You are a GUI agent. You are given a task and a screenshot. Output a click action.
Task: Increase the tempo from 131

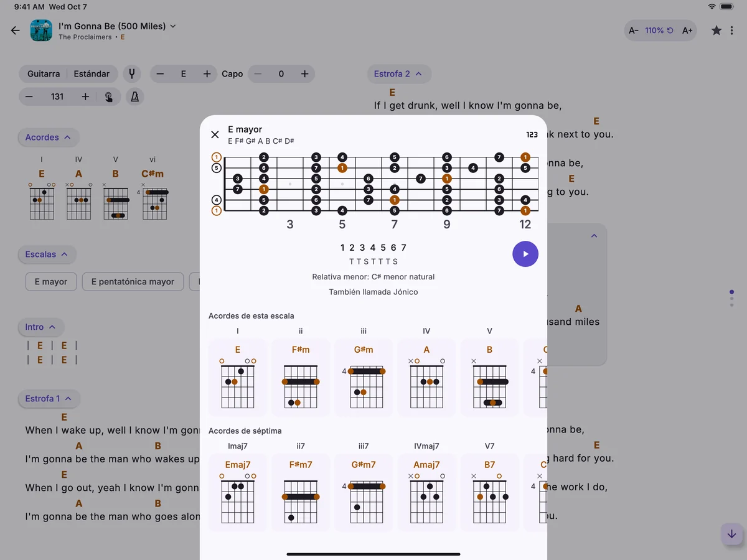pyautogui.click(x=85, y=96)
